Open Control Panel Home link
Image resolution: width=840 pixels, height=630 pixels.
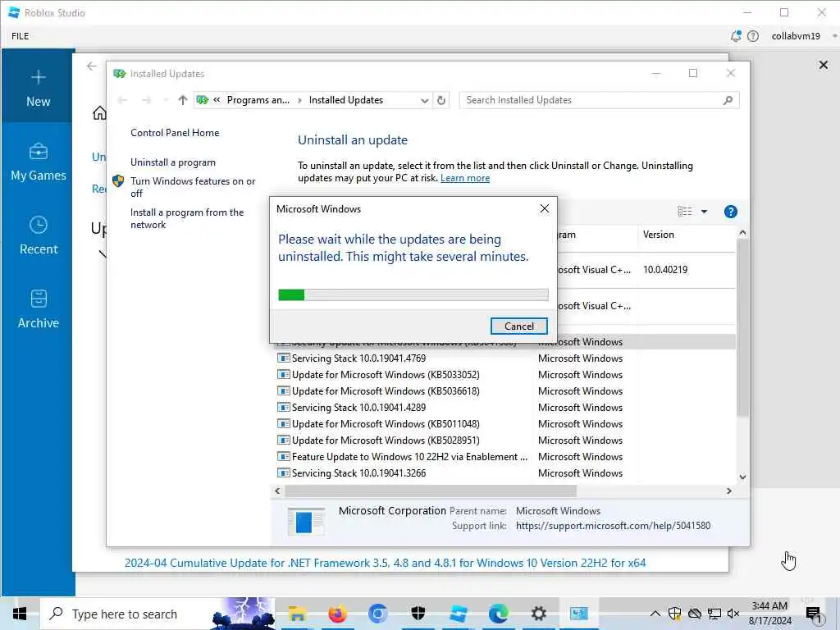click(175, 132)
